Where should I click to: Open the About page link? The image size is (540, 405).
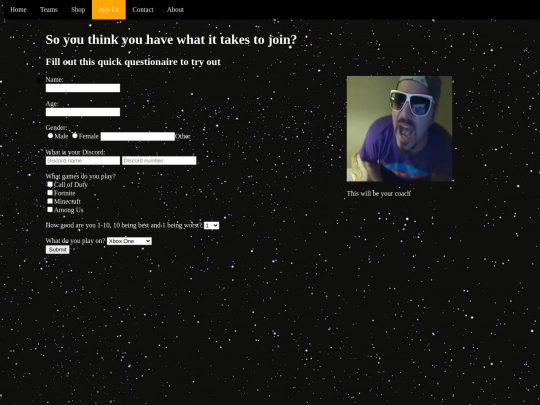(x=175, y=10)
